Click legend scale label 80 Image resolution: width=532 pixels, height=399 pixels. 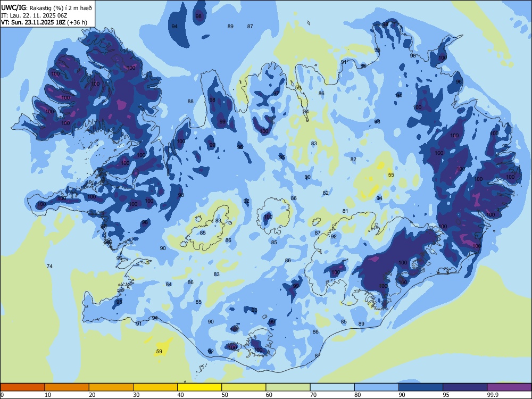pyautogui.click(x=358, y=395)
